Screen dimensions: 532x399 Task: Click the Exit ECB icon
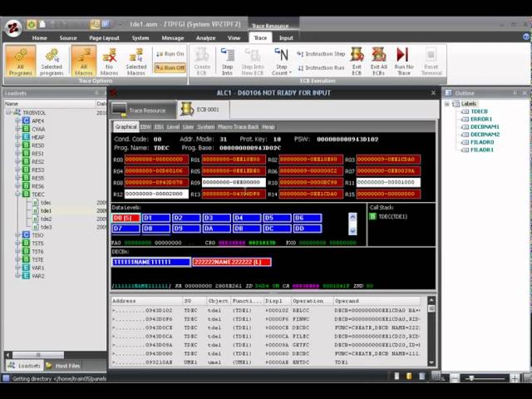(x=357, y=61)
